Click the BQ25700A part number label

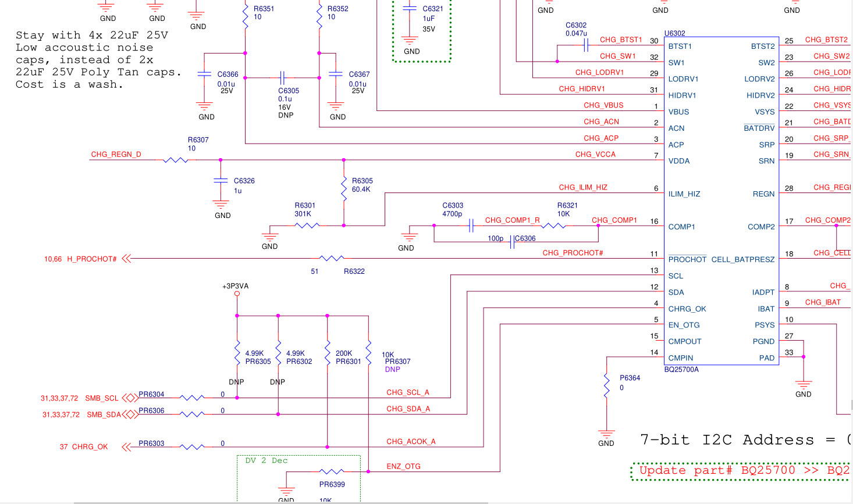(681, 370)
